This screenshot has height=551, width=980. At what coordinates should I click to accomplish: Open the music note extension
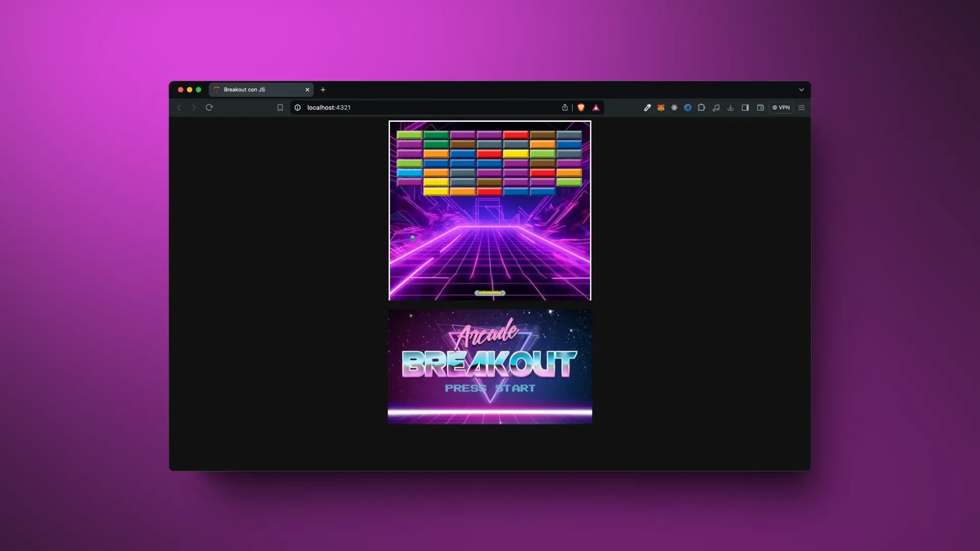pos(716,108)
